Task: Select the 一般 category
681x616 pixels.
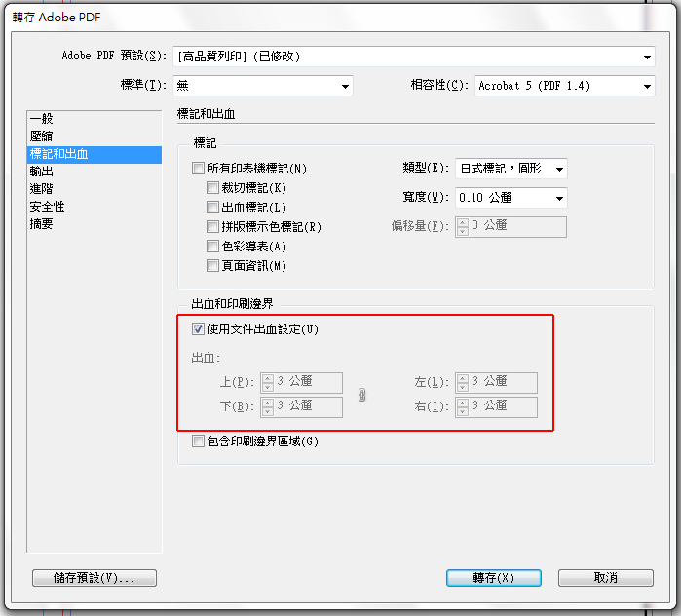Action: click(x=95, y=119)
